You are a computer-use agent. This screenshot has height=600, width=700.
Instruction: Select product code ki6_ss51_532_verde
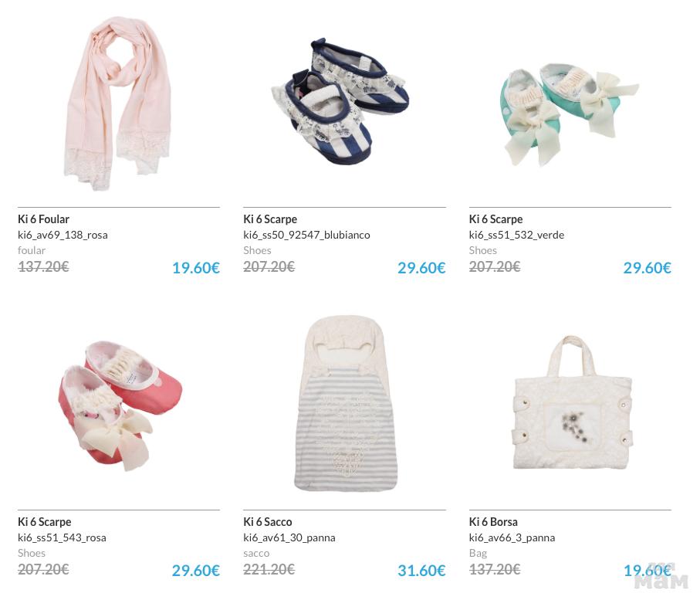click(x=516, y=235)
